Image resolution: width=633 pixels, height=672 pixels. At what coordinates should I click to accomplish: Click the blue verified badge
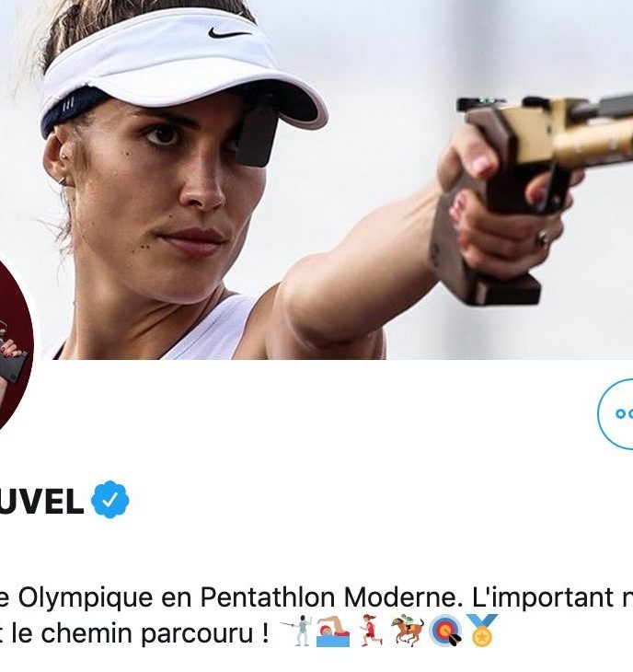(110, 499)
